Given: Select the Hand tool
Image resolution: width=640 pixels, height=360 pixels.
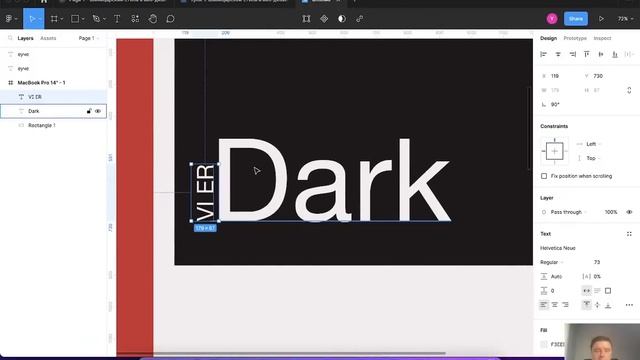Looking at the screenshot, I should click(153, 19).
